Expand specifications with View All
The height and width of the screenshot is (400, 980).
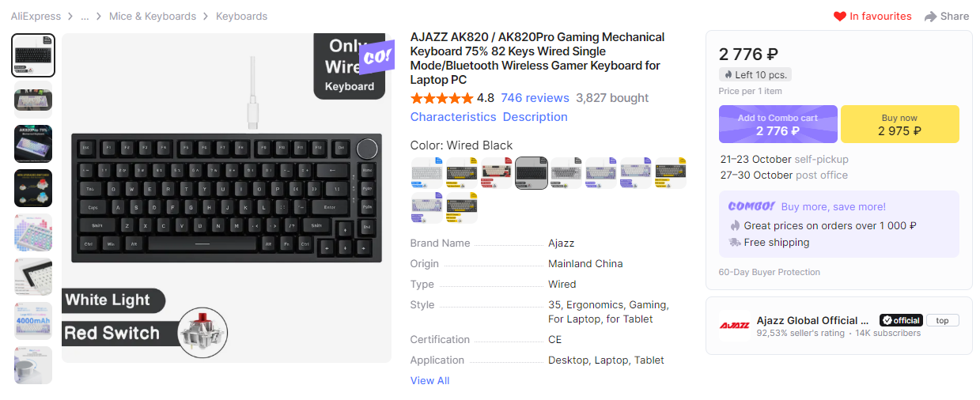(429, 380)
